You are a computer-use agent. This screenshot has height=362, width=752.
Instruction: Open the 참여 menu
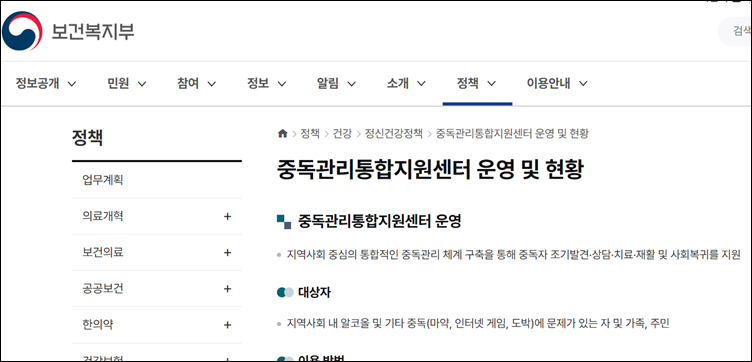pos(197,83)
